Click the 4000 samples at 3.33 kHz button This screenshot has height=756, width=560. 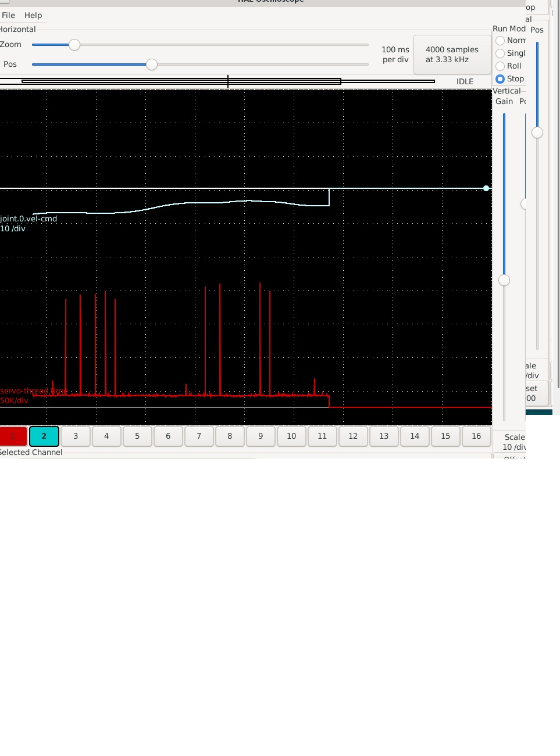tap(451, 55)
